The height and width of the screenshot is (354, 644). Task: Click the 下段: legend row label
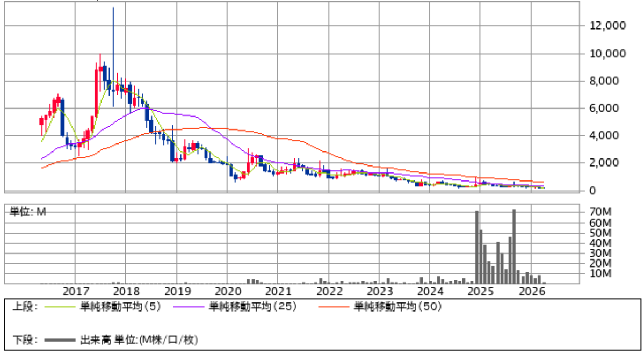click(x=25, y=340)
